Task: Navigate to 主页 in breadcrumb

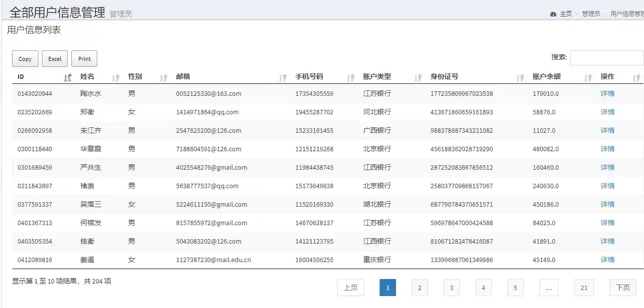Action: coord(566,14)
